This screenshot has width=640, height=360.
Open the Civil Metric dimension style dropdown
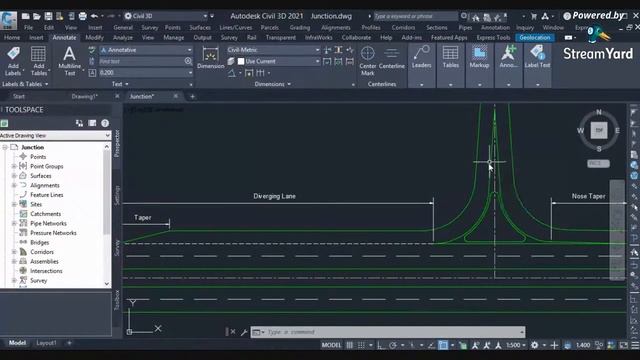tap(273, 50)
